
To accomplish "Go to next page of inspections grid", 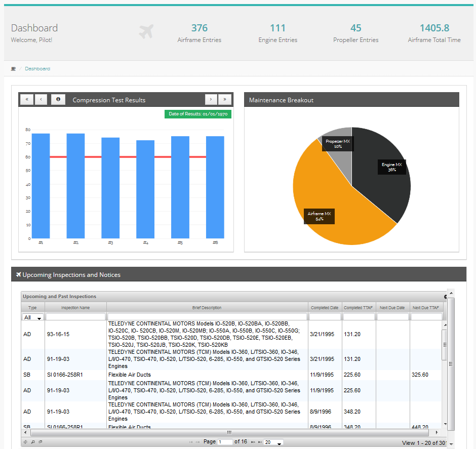I will click(252, 442).
